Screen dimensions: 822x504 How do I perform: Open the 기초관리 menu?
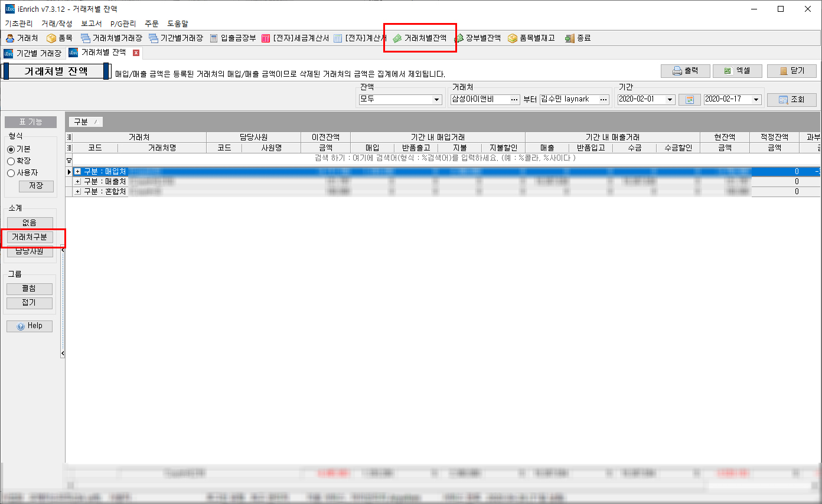click(x=19, y=24)
